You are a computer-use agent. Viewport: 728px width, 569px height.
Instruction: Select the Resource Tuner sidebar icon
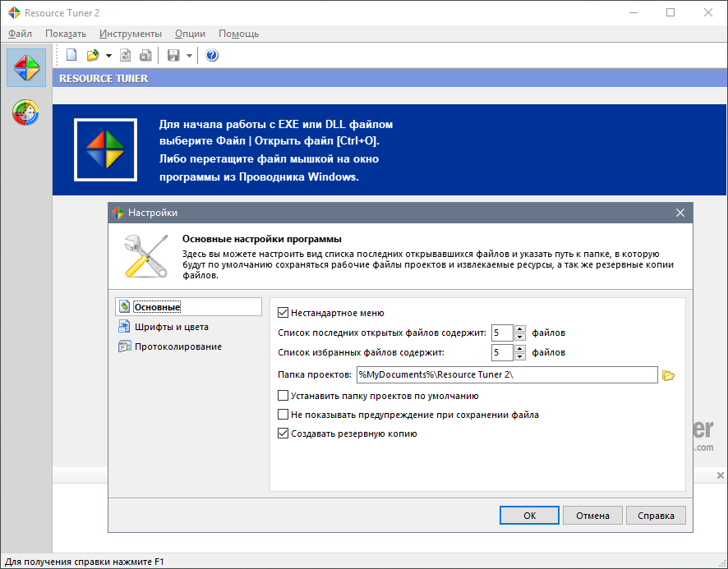[x=26, y=68]
